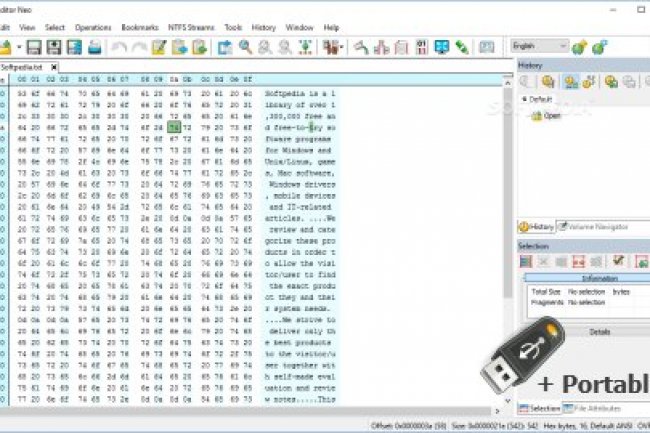Expand the Details section header
650x433 pixels.
[x=599, y=332]
